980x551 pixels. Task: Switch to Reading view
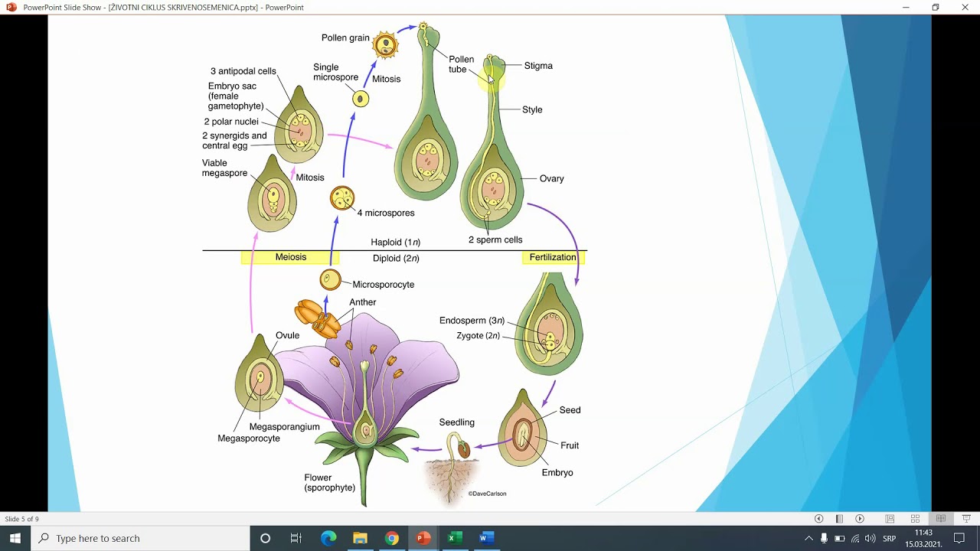(941, 519)
